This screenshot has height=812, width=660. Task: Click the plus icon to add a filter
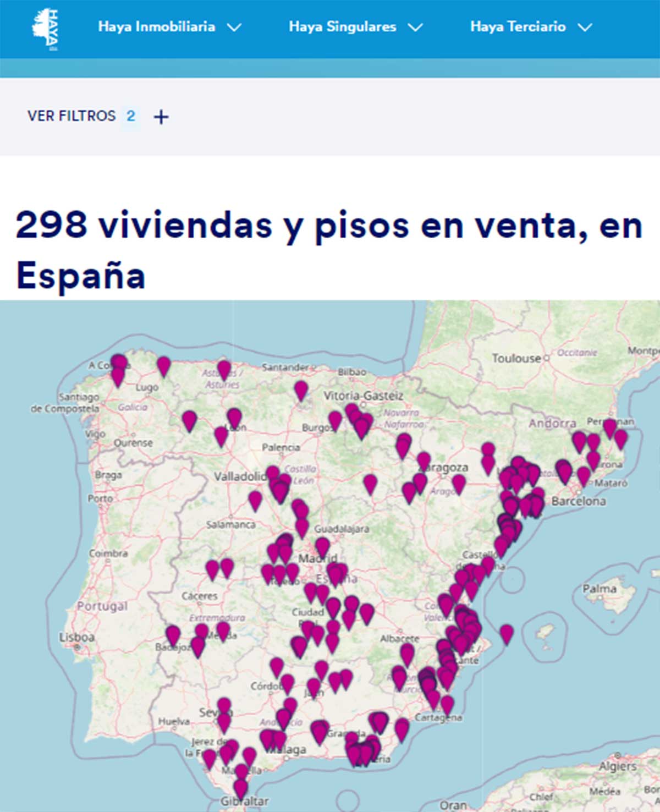click(x=161, y=116)
